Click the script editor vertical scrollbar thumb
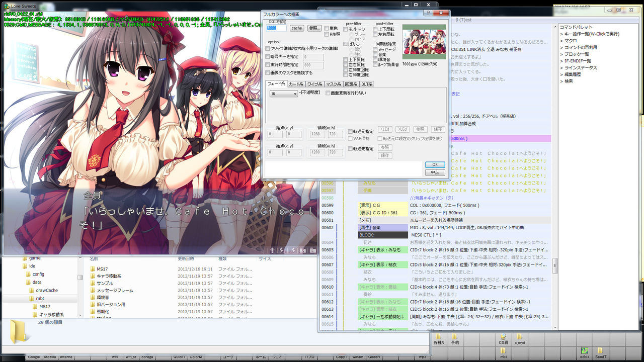This screenshot has width=644, height=362. tap(555, 265)
